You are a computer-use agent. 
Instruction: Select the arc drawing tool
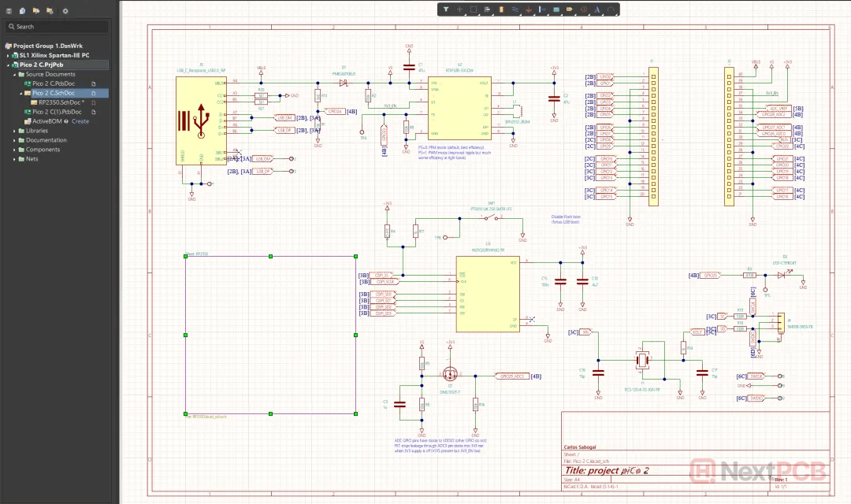(611, 9)
